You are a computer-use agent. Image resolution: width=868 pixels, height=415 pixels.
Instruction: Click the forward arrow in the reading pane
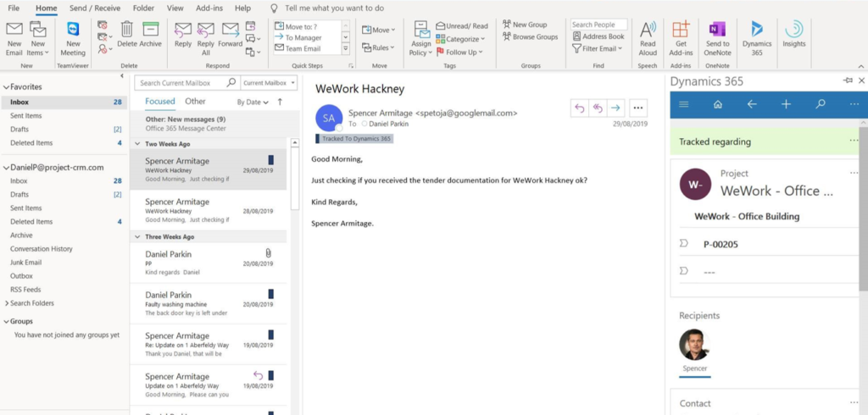pyautogui.click(x=615, y=108)
